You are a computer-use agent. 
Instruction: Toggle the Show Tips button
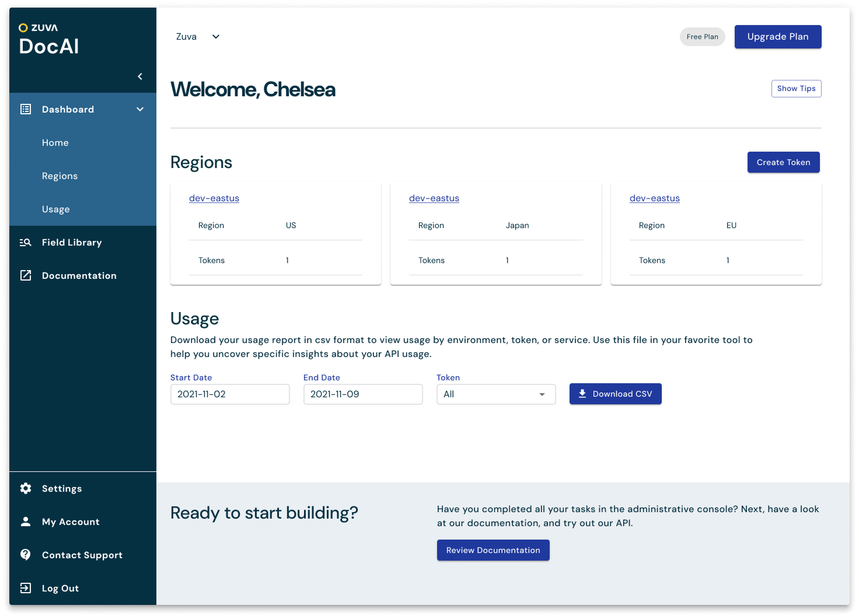[x=796, y=89]
